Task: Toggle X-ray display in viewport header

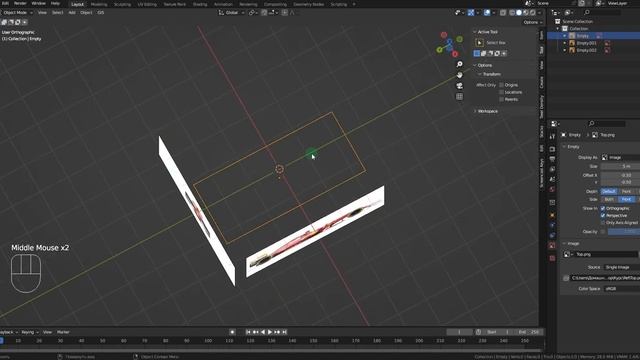Action: point(503,13)
